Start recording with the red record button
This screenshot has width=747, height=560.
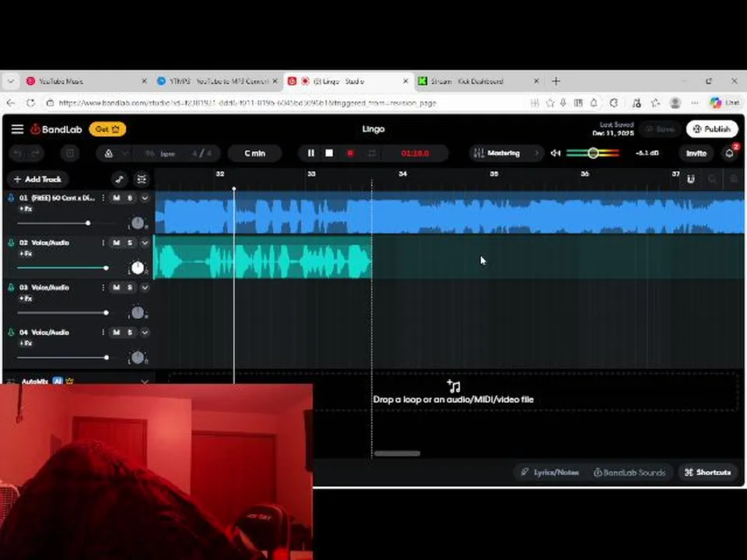pyautogui.click(x=351, y=153)
